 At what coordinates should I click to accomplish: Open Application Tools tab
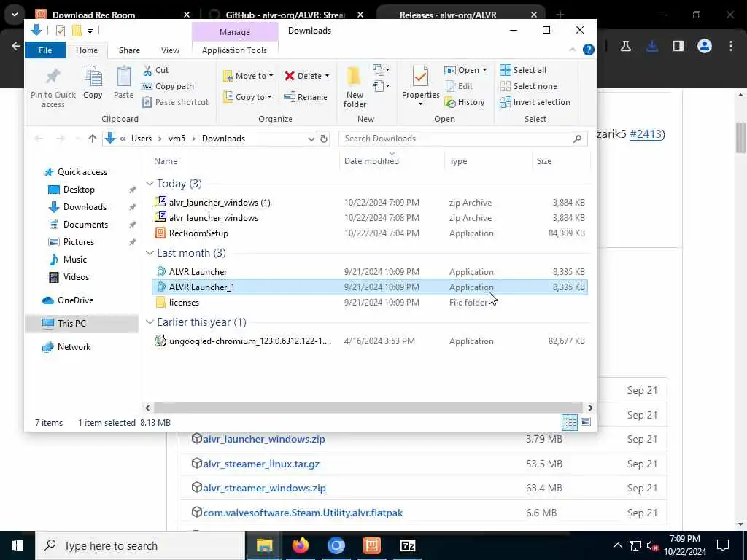(234, 50)
